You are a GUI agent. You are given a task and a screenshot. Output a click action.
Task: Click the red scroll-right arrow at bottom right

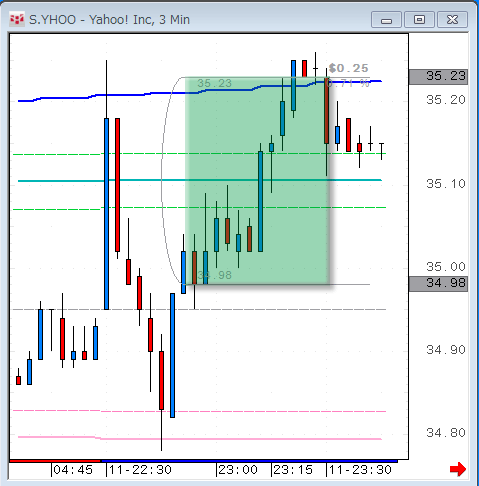[x=458, y=469]
